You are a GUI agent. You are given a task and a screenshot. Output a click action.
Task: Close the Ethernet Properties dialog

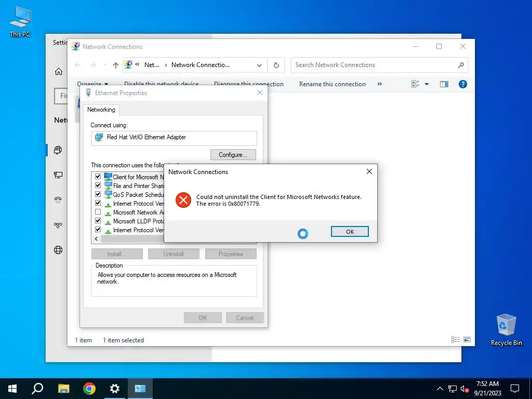tap(260, 92)
